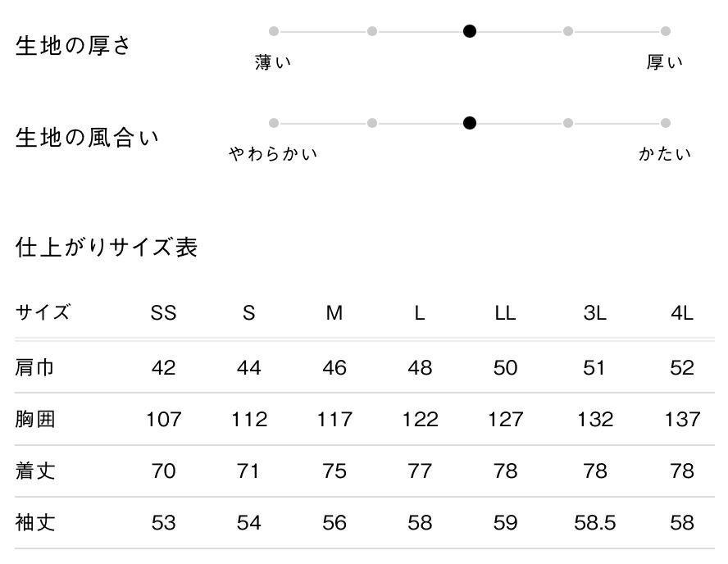Screen dimensions: 728x564
Task: Click the 4L size column header
Action: [x=681, y=313]
